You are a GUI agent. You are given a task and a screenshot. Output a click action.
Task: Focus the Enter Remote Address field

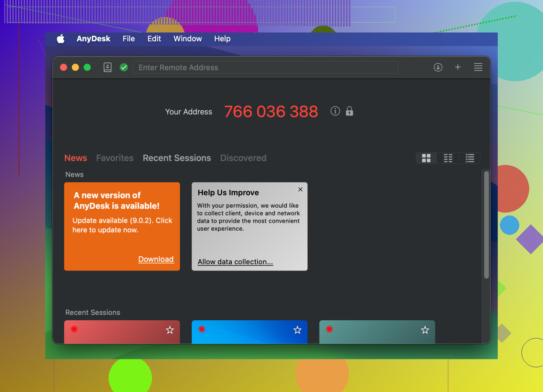click(265, 67)
